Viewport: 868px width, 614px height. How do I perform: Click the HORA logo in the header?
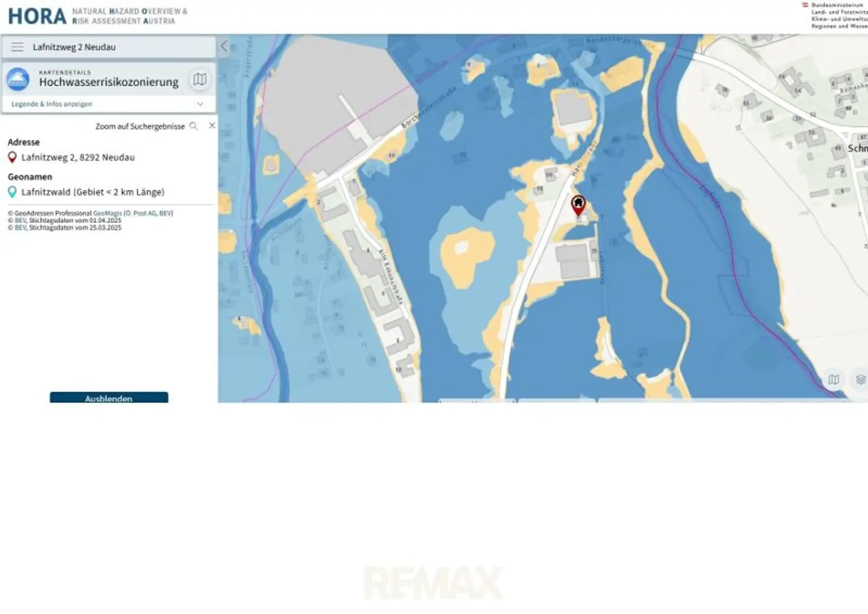(37, 16)
